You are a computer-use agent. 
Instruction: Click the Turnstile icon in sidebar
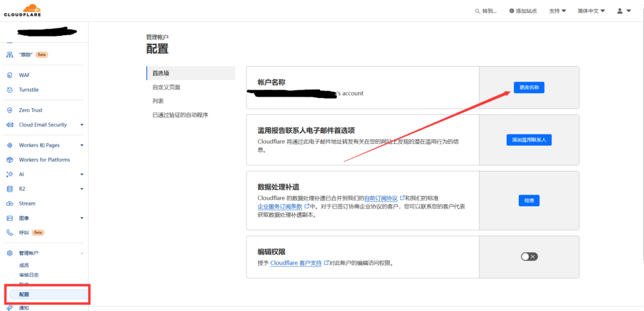(x=10, y=89)
